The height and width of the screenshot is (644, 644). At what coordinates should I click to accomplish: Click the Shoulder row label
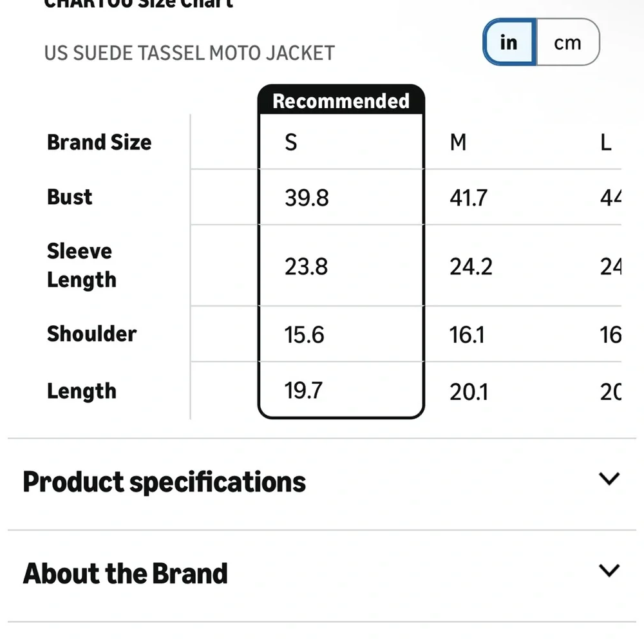(91, 334)
